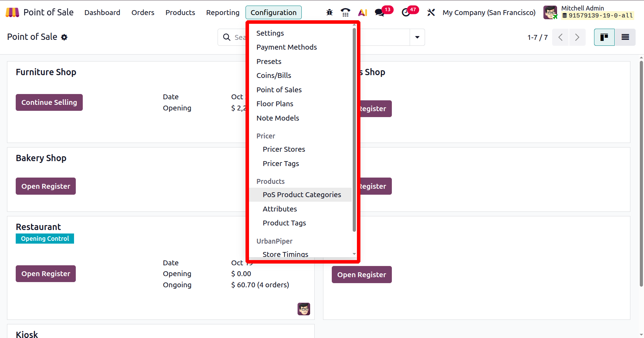Go to next page of records
The width and height of the screenshot is (644, 338).
(x=577, y=37)
